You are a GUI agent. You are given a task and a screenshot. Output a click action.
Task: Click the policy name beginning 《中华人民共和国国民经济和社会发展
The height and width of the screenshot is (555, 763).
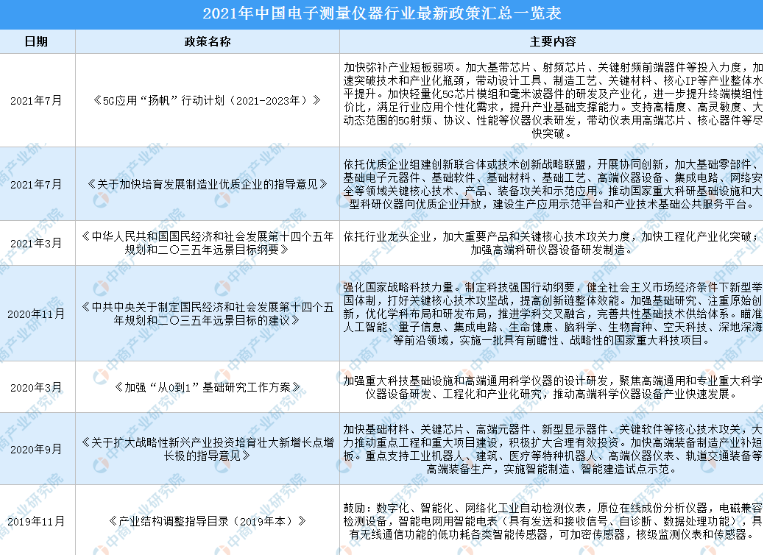207,243
